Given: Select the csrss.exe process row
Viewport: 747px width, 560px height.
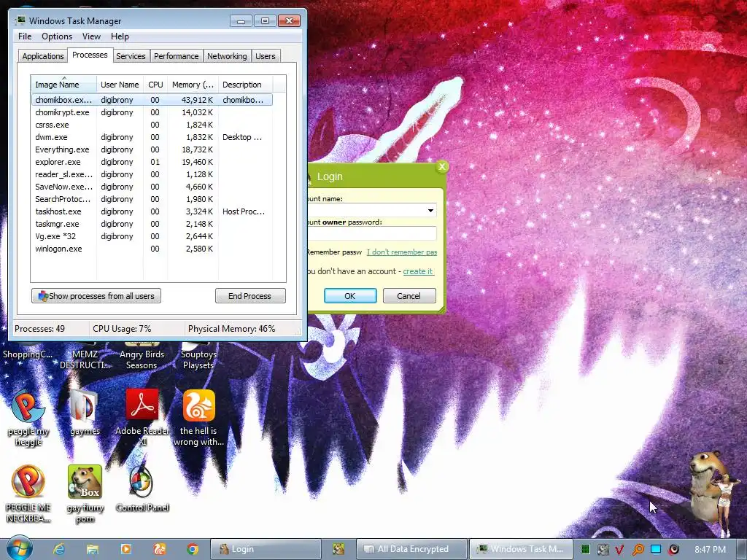Looking at the screenshot, I should tap(152, 125).
